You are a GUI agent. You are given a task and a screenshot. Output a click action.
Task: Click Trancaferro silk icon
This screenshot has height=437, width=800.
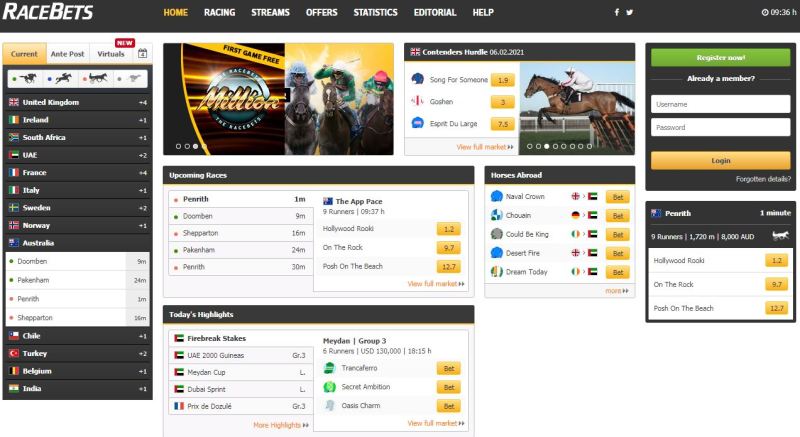click(330, 368)
